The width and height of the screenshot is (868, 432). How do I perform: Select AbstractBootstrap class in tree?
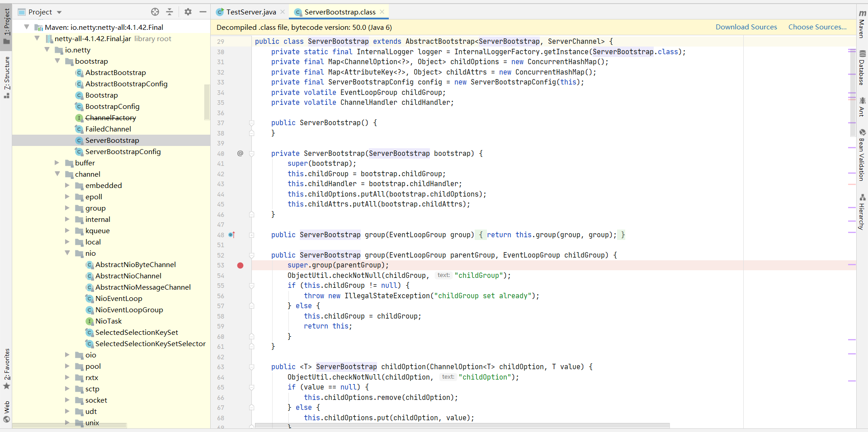115,73
